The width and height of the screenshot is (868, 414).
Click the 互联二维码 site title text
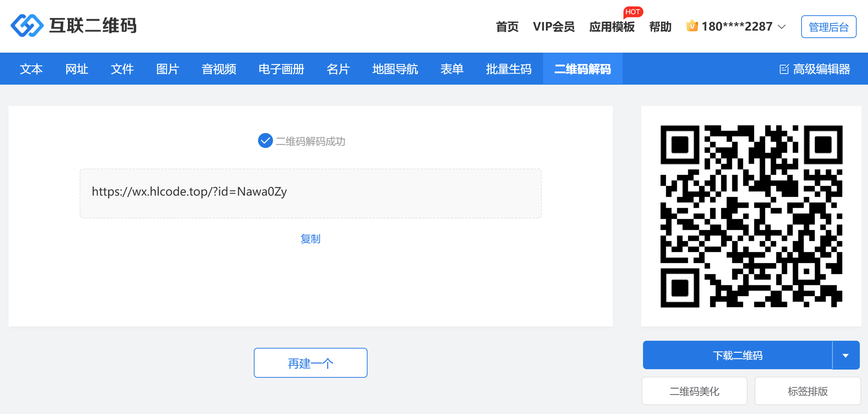(x=93, y=26)
